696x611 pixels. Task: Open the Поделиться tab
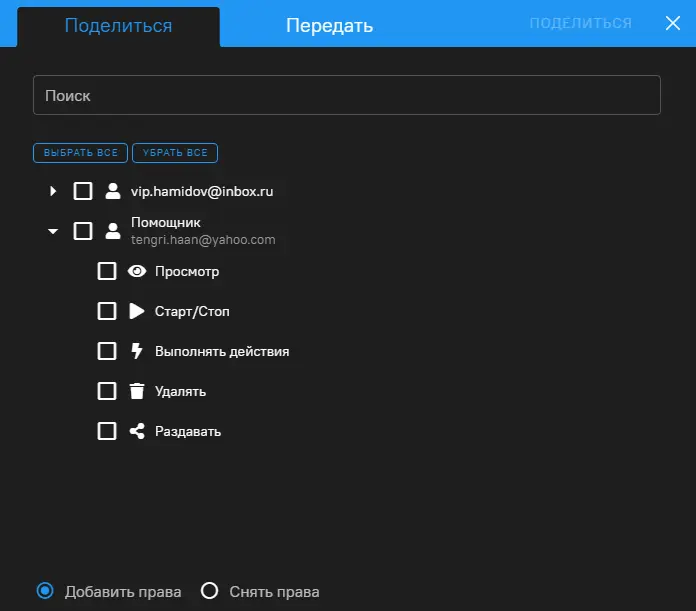[118, 26]
